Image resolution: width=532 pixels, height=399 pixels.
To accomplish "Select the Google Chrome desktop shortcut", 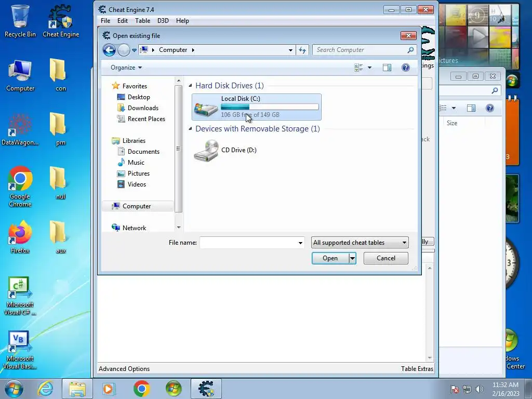I will [20, 187].
